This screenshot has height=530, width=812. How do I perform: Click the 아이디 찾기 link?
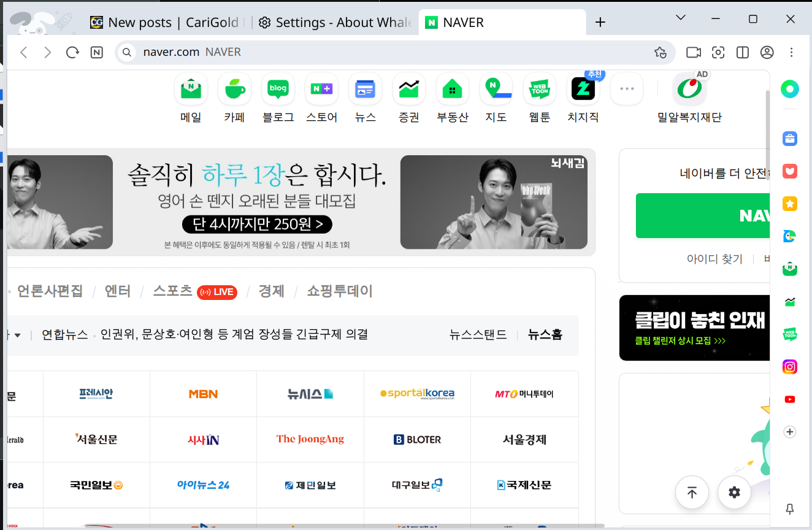pos(714,259)
